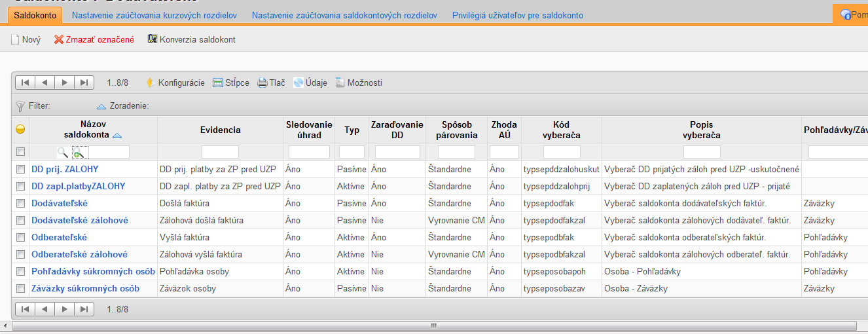
Task: Open Dodávateľské saldokonto link
Action: point(60,203)
